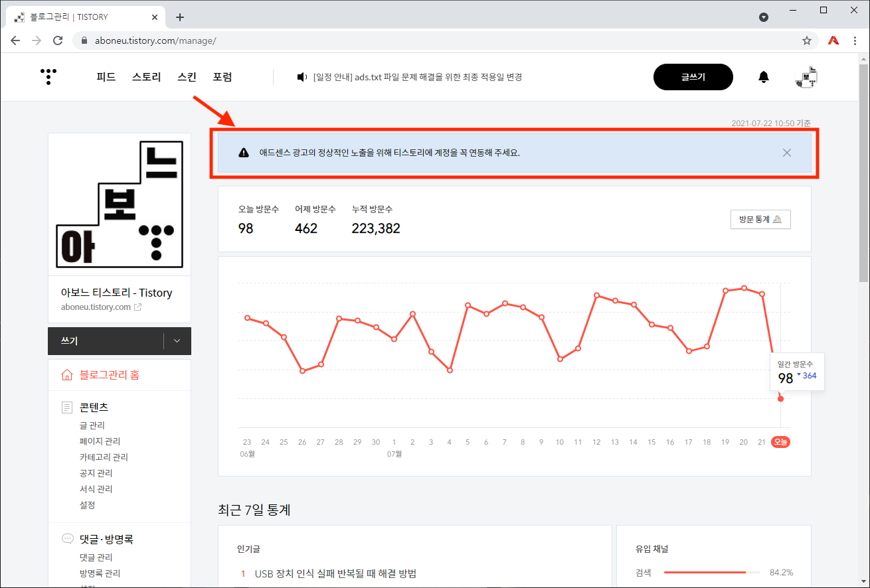Screen dimensions: 870x588
Task: Open the notifications bell
Action: (x=764, y=77)
